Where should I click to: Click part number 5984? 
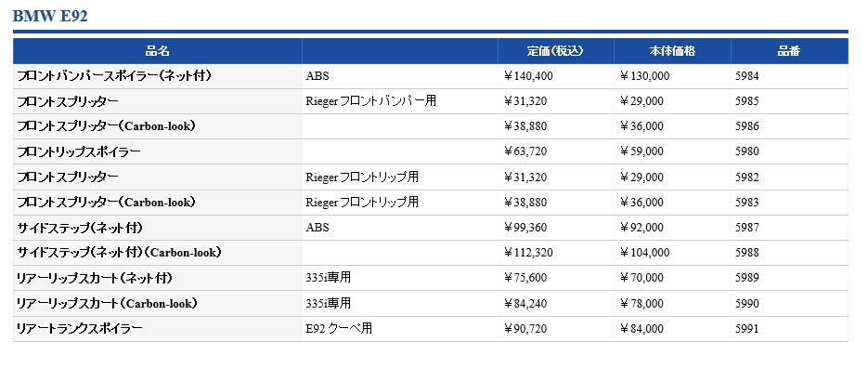(746, 76)
